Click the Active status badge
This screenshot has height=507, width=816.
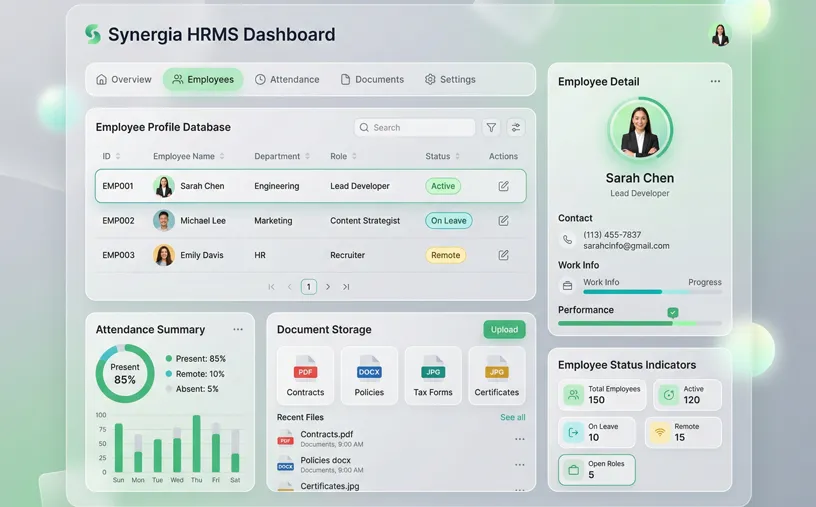point(443,186)
